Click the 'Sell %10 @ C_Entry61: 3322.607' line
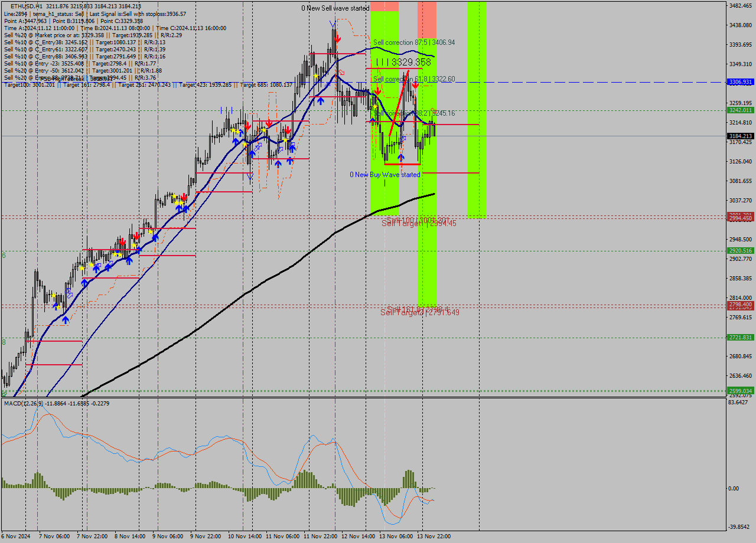This screenshot has height=543, width=756. pos(84,49)
